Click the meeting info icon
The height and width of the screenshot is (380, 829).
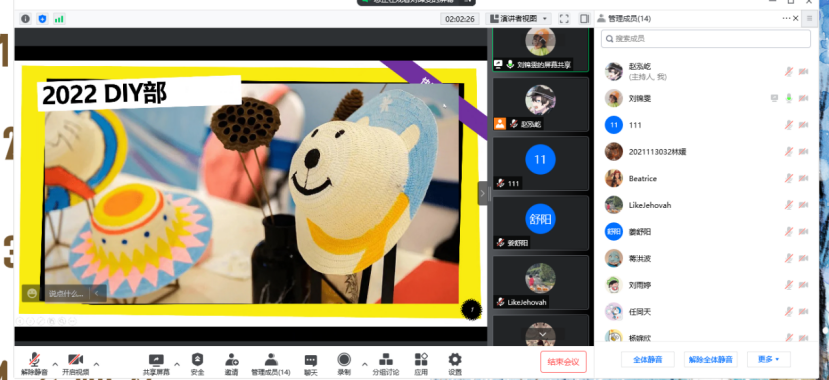[25, 19]
